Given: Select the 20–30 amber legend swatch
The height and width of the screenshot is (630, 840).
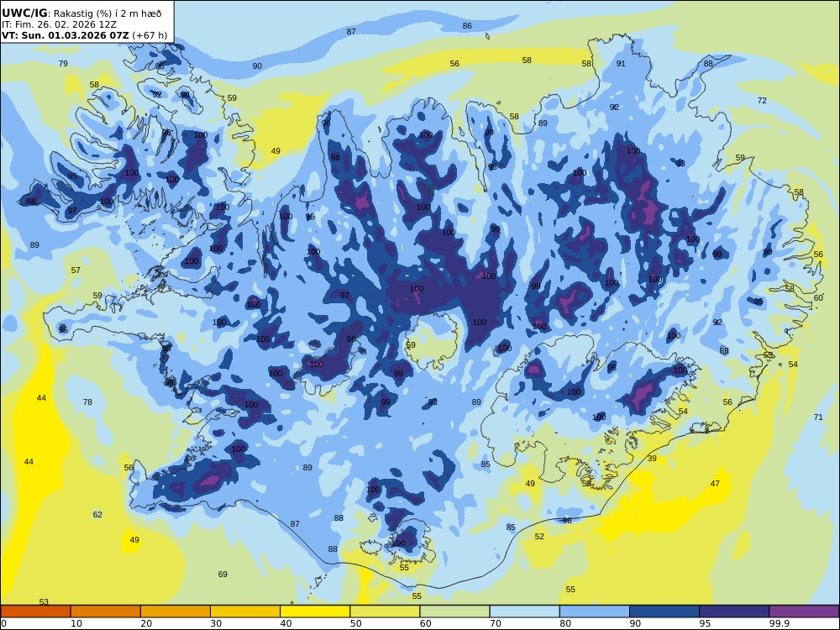Looking at the screenshot, I should point(176,612).
